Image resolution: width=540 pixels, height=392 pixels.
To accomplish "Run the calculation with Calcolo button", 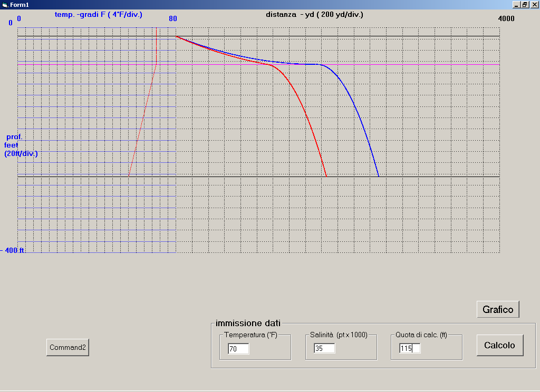I will coord(499,346).
